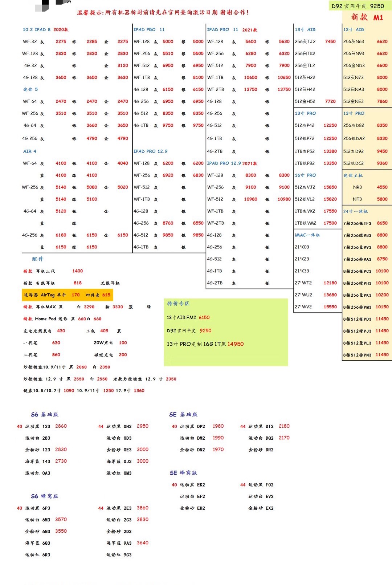Click price 7720 beside 512金H52
Image resolution: width=392 pixels, height=585 pixels.
(330, 101)
